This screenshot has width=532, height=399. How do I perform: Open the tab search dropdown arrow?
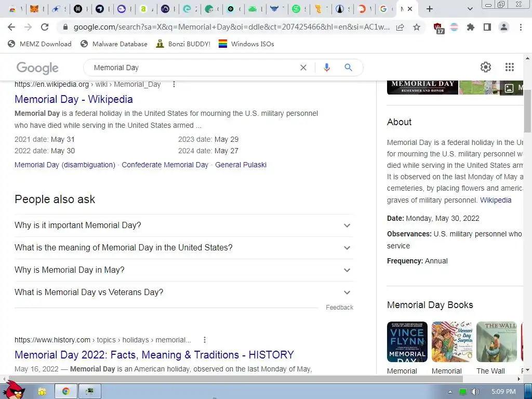(470, 9)
